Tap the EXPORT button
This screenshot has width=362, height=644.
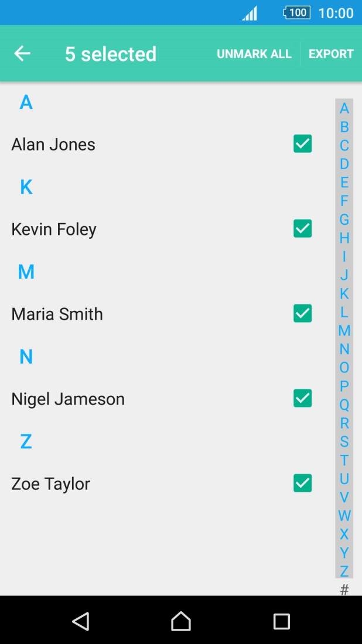(331, 54)
